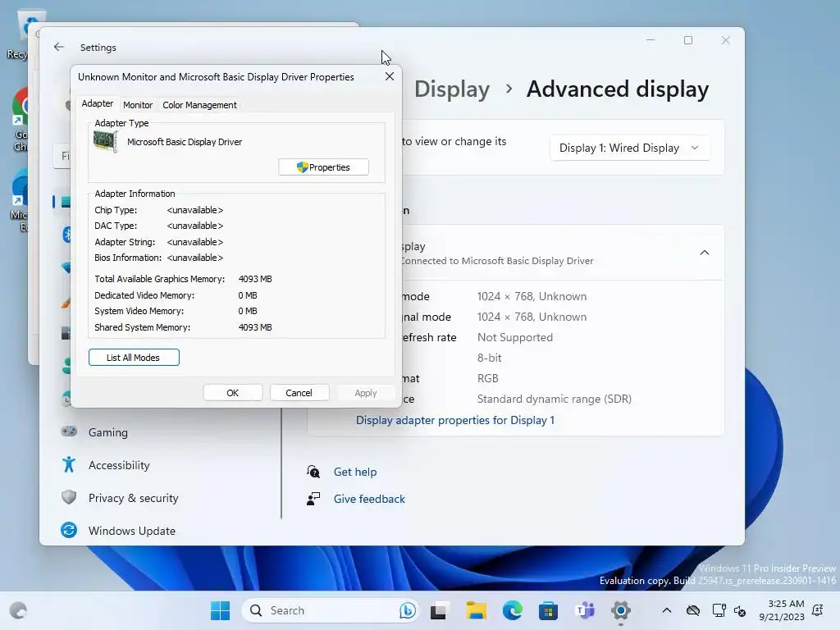Open the Get help link
The height and width of the screenshot is (630, 840).
355,472
